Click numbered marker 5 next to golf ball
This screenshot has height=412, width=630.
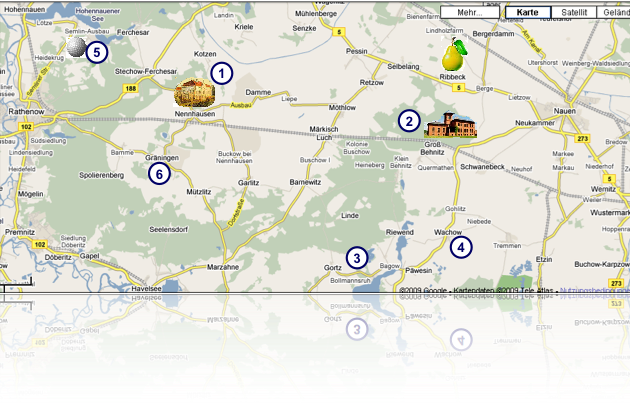pyautogui.click(x=96, y=51)
